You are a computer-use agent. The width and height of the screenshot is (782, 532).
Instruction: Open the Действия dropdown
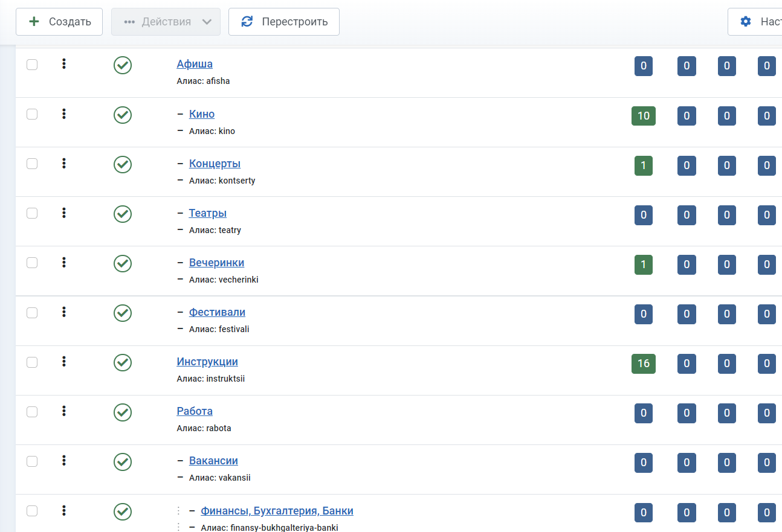click(x=166, y=22)
